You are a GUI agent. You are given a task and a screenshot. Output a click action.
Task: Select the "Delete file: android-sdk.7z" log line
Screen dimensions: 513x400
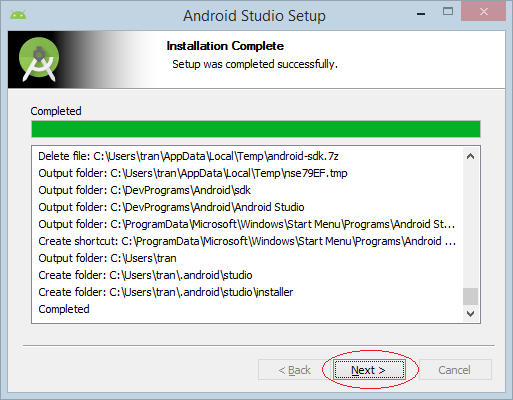[x=188, y=156]
